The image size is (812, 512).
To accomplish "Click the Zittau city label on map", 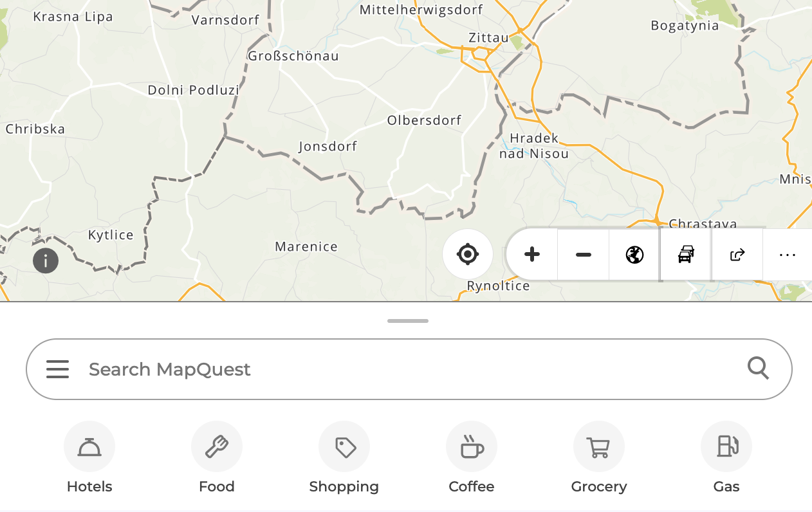I will tap(488, 37).
